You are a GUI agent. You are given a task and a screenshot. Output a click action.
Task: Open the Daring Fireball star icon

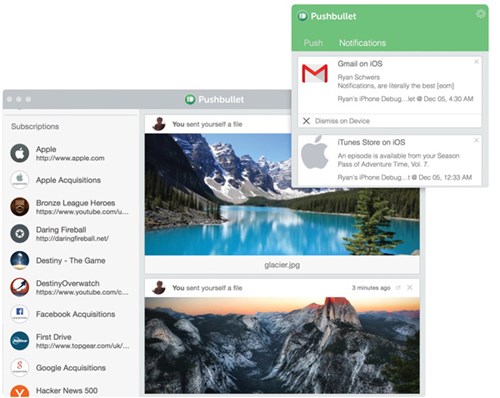(20, 233)
